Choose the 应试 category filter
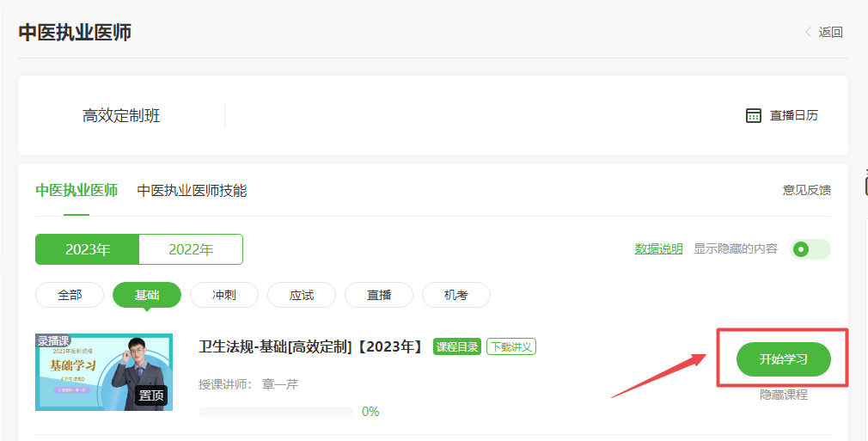 click(x=302, y=295)
